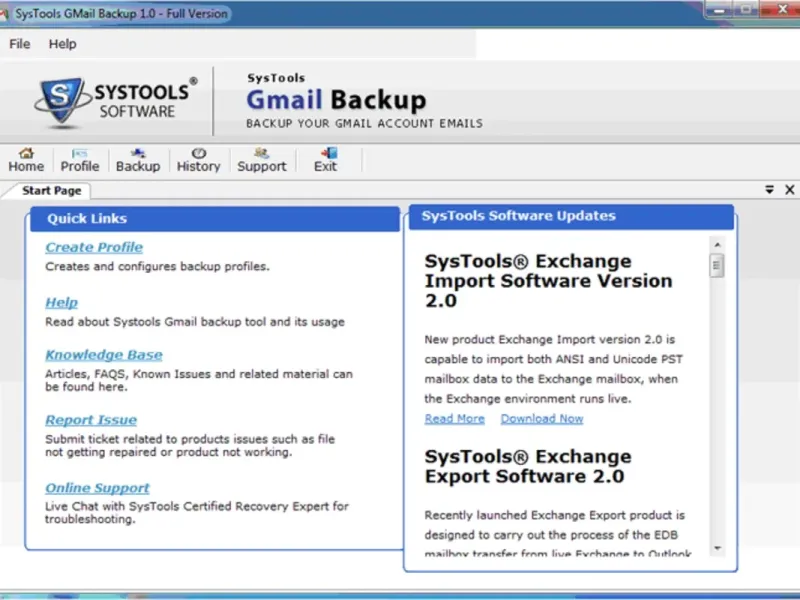The height and width of the screenshot is (600, 800).
Task: Open the Knowledge Base link
Action: pyautogui.click(x=103, y=355)
